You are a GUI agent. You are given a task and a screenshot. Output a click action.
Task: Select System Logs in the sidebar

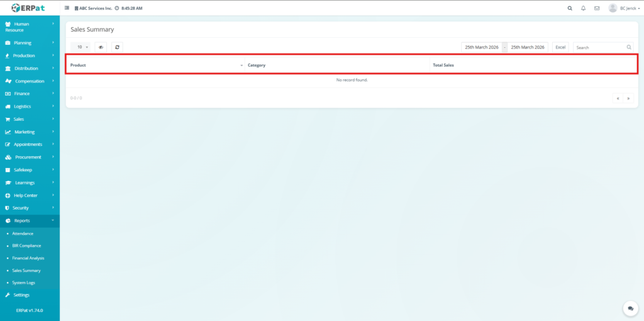point(23,283)
